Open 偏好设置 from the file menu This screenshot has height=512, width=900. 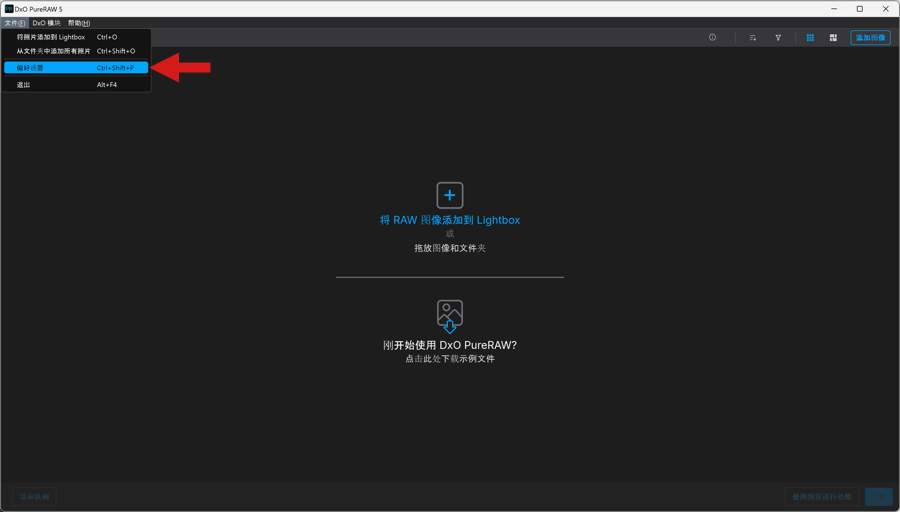tap(76, 68)
